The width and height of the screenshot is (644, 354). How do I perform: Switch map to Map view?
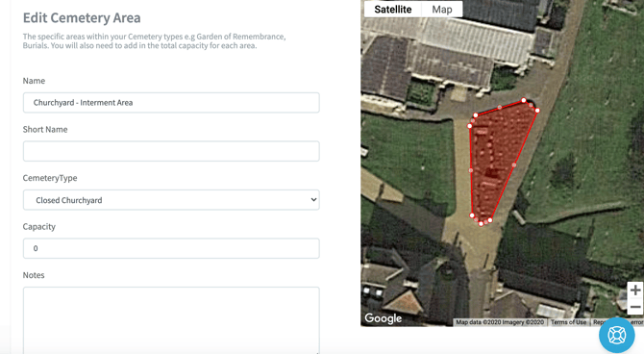point(442,9)
